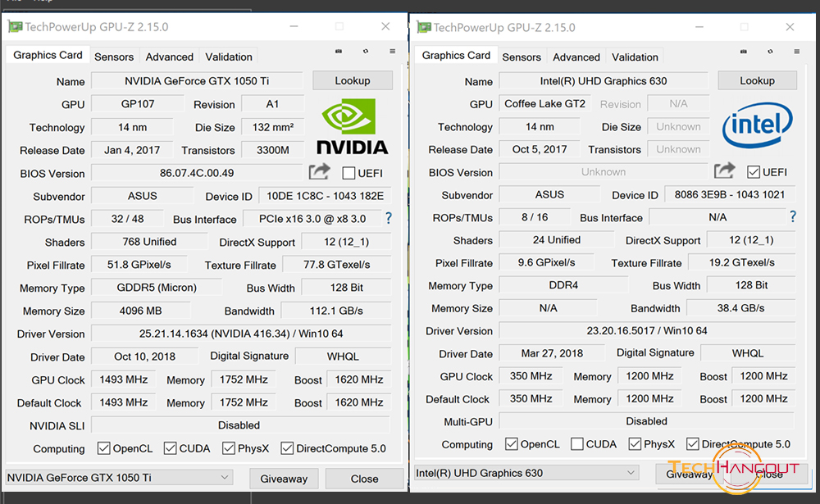Click the NVIDIA vendor logo
The height and width of the screenshot is (504, 820).
pyautogui.click(x=352, y=127)
